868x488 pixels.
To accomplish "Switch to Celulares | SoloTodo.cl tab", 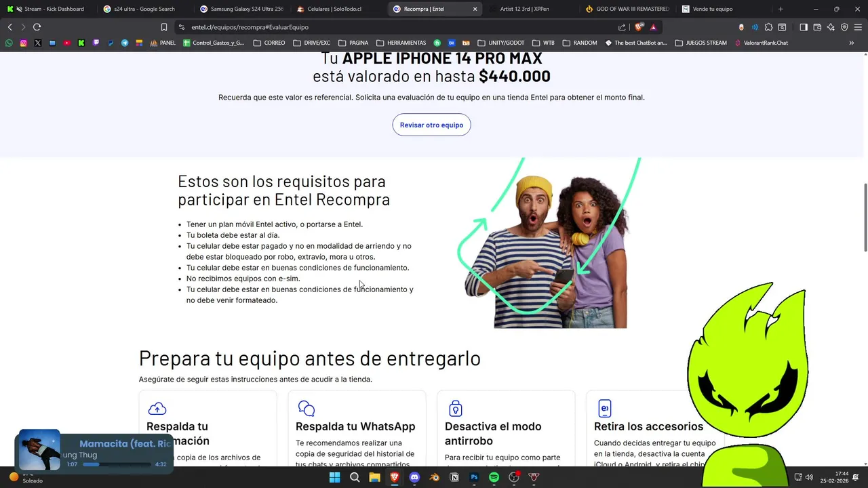I will (337, 9).
